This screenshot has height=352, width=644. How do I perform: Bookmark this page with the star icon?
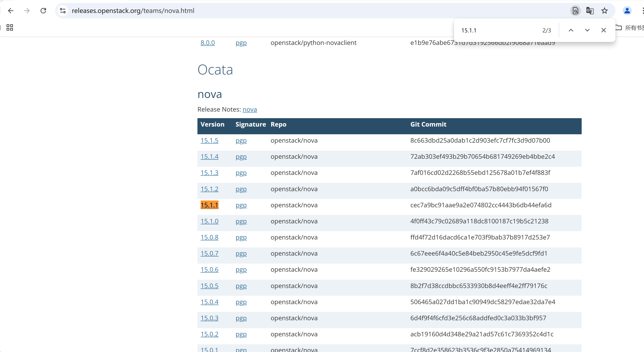click(x=605, y=11)
